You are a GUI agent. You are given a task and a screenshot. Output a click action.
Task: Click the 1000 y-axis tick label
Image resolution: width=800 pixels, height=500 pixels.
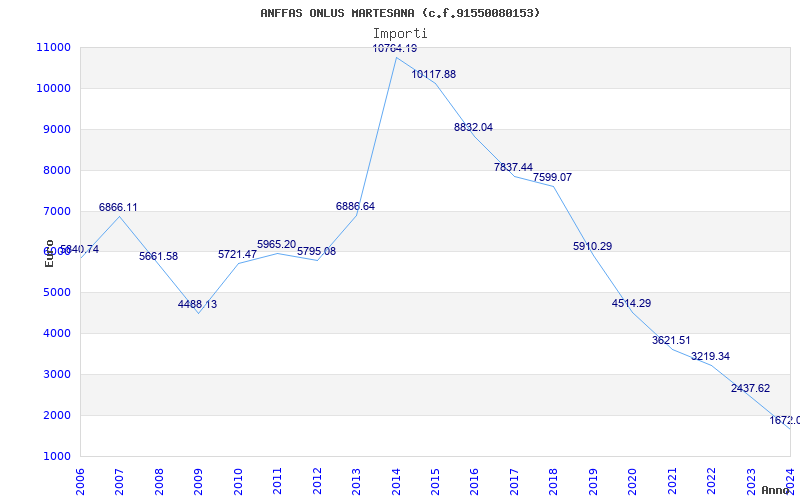pyautogui.click(x=56, y=456)
